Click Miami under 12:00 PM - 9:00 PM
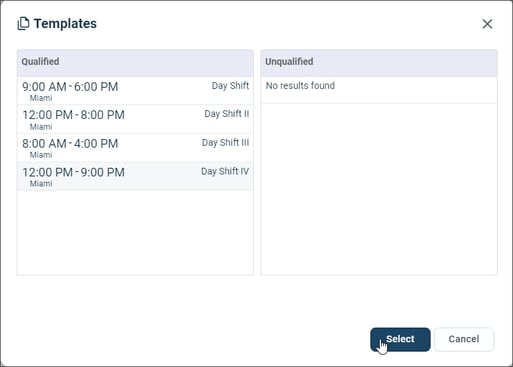Image resolution: width=513 pixels, height=367 pixels. click(41, 184)
